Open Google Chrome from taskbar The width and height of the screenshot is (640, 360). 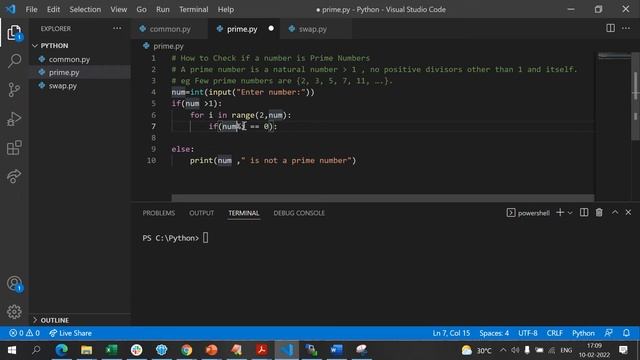(186, 350)
